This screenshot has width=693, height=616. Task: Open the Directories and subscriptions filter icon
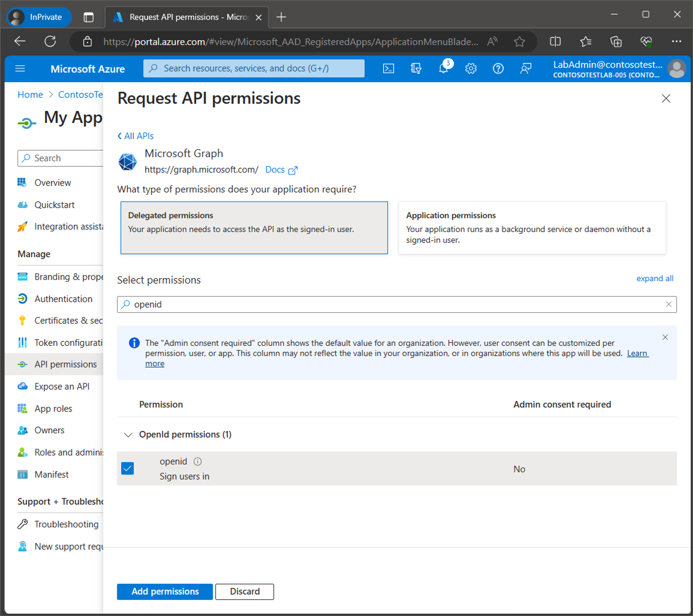click(x=416, y=69)
